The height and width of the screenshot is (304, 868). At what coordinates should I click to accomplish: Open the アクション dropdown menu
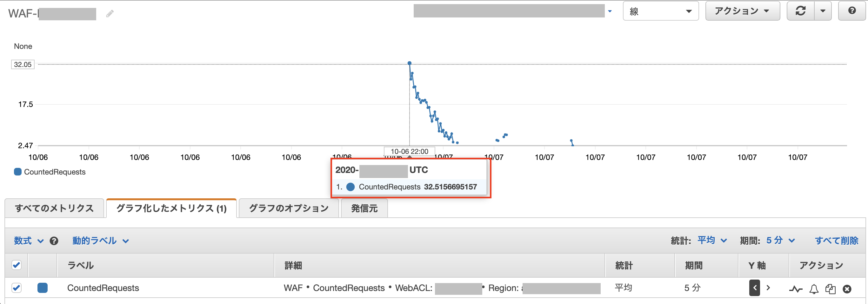[743, 11]
